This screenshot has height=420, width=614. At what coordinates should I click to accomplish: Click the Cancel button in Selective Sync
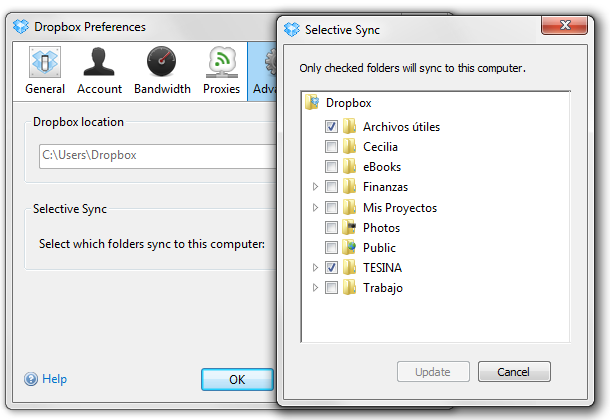pos(514,371)
